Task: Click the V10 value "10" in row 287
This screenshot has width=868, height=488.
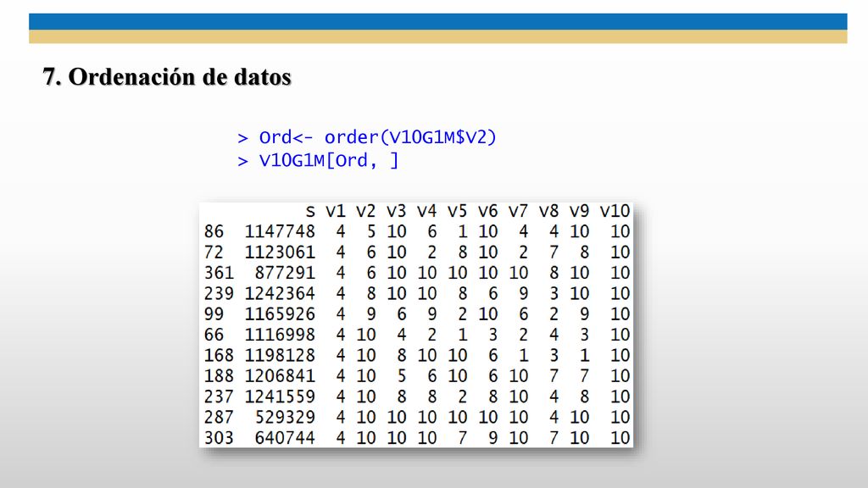Action: coord(620,417)
